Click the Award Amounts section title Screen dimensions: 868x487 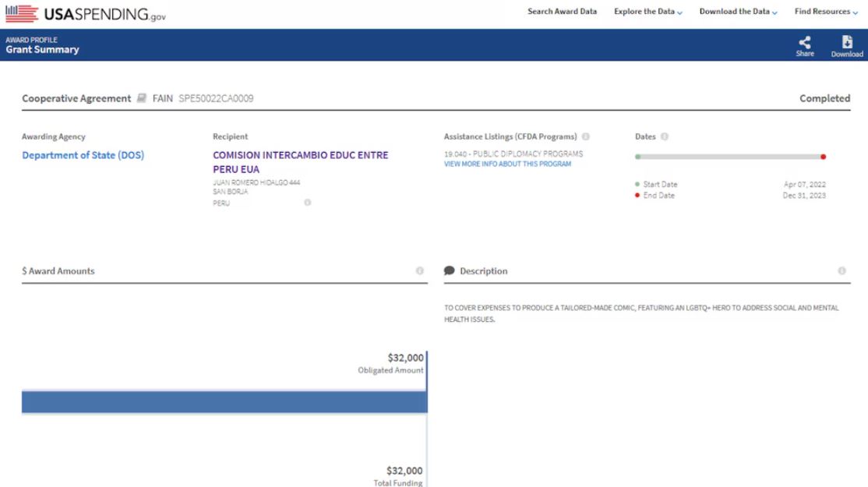[x=58, y=270]
